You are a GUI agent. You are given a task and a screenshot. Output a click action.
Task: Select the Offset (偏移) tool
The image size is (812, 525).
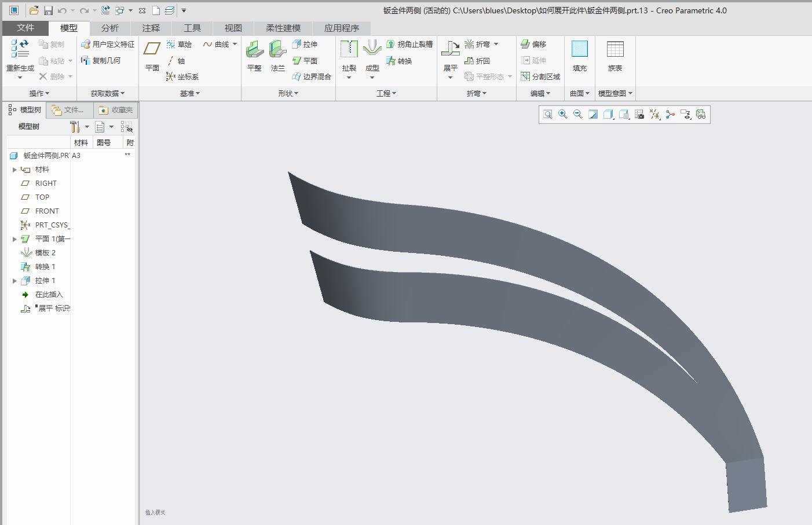point(533,44)
